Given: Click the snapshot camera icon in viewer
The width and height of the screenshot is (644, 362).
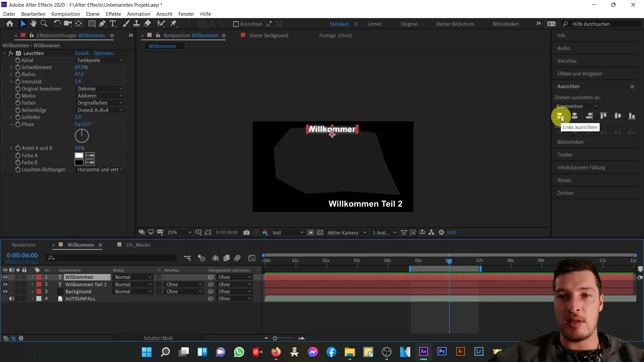Looking at the screenshot, I should click(x=247, y=233).
